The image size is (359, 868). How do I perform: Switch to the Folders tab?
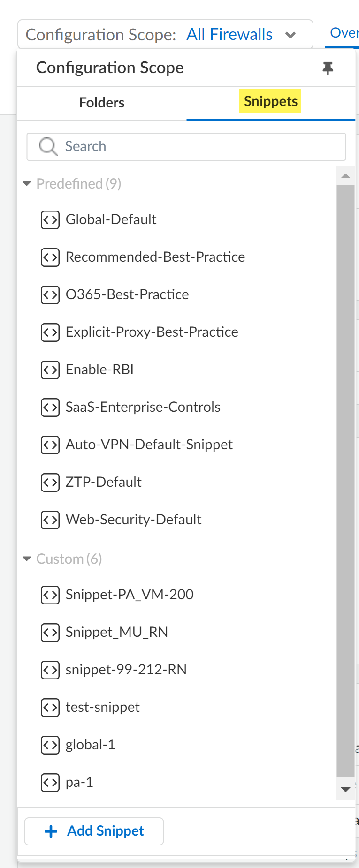tap(102, 103)
